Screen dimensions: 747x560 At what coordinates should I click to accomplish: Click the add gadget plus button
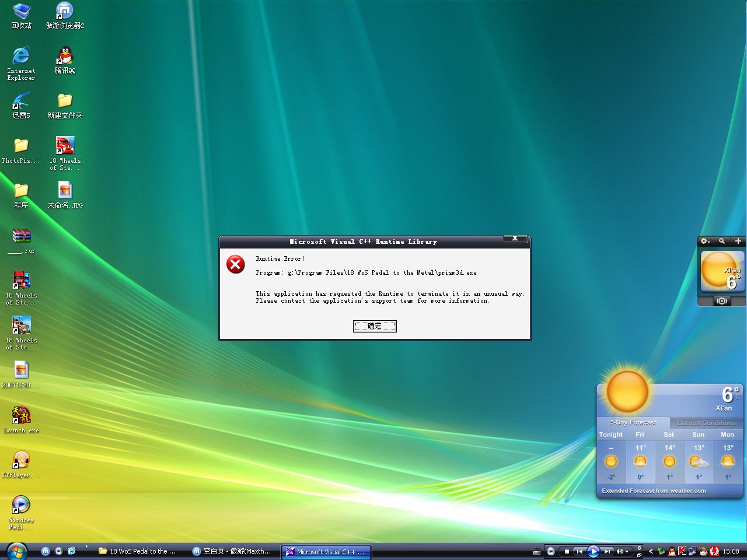coord(738,241)
